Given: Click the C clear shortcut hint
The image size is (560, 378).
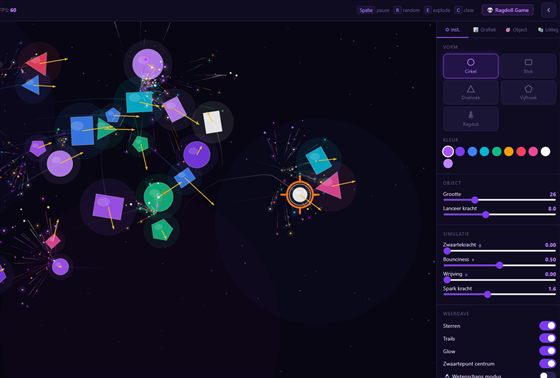Looking at the screenshot, I should 464,10.
